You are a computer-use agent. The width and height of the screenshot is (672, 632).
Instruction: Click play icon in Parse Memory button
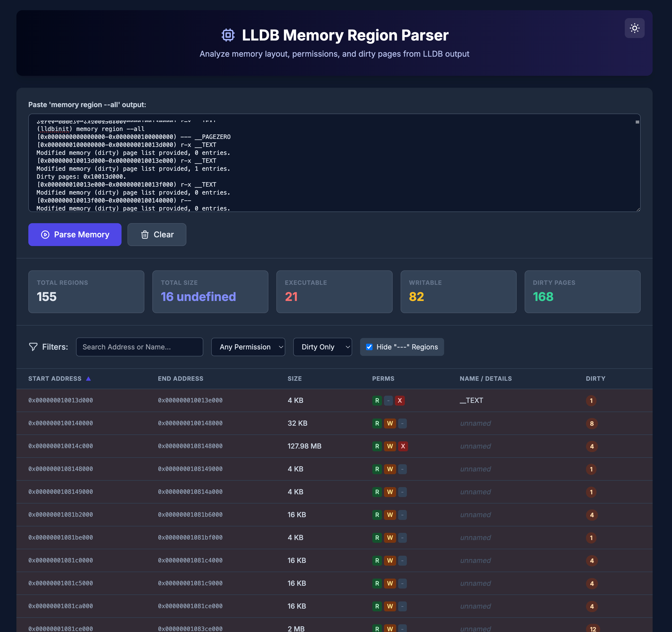(45, 235)
